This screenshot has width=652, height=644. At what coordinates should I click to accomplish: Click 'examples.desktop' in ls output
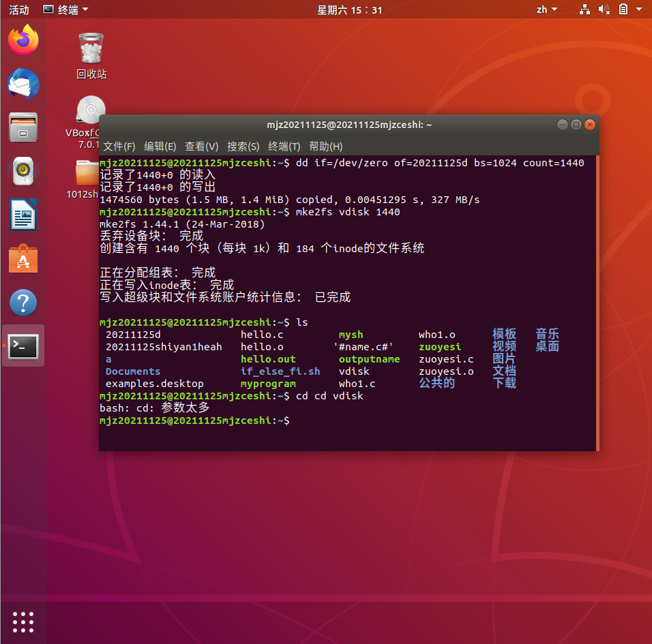click(154, 384)
